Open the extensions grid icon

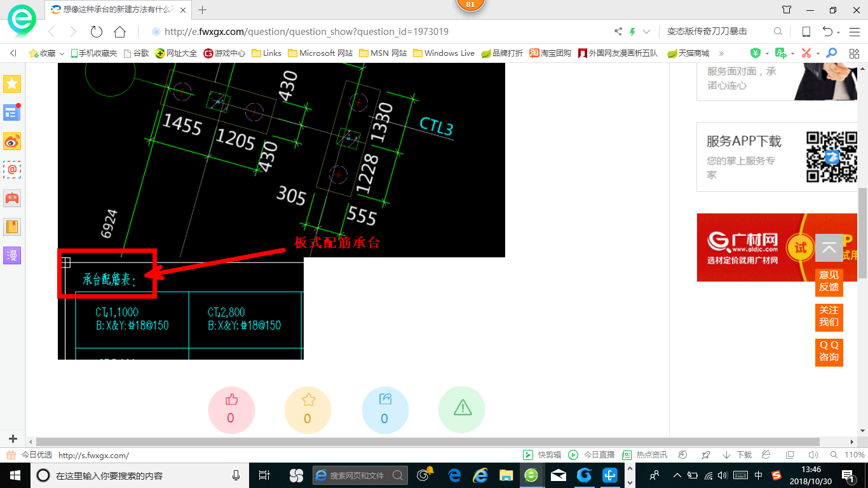(854, 53)
